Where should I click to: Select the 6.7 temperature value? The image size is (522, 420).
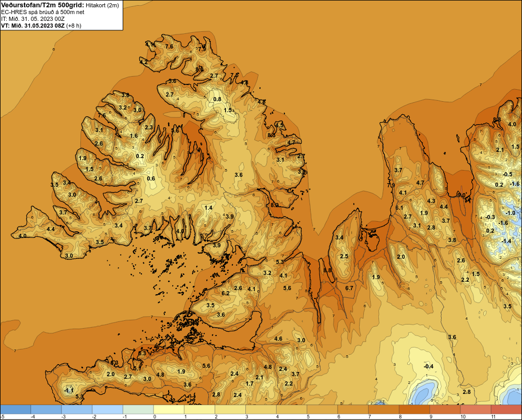(x=349, y=288)
